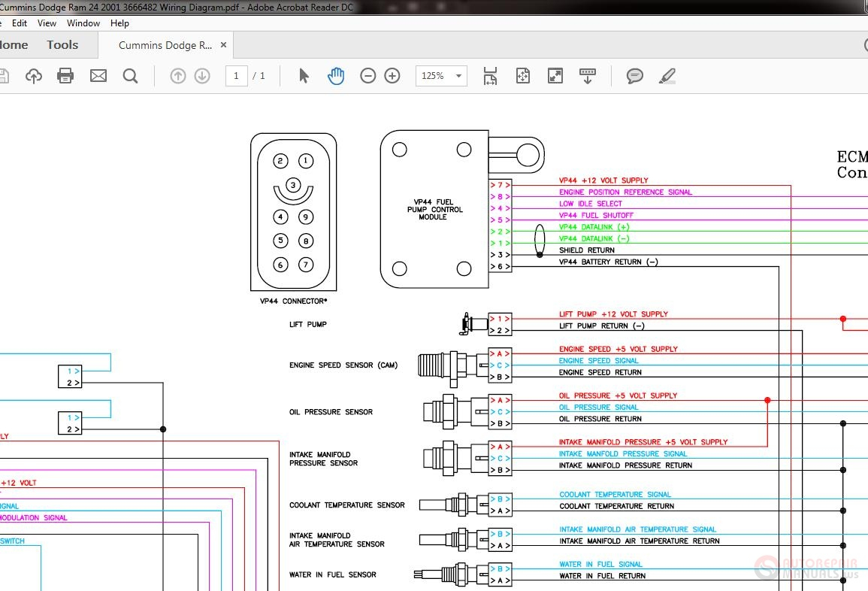Click the page number input field
This screenshot has height=591, width=868.
(x=237, y=76)
